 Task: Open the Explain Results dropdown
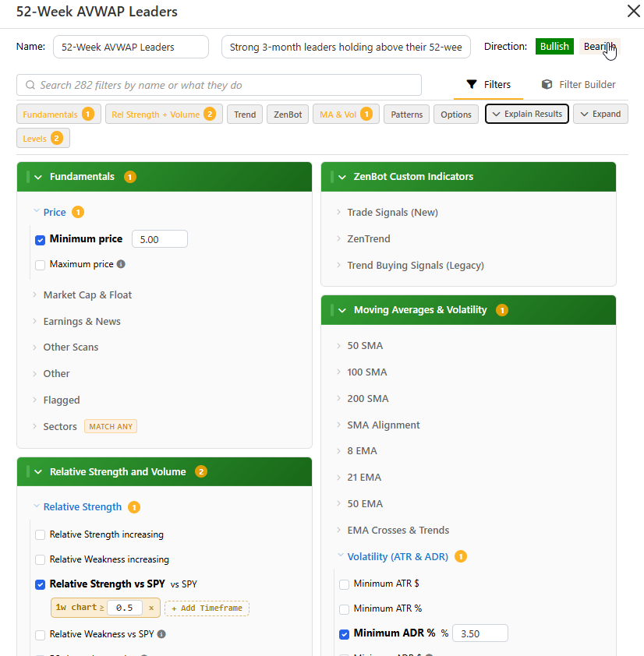527,114
